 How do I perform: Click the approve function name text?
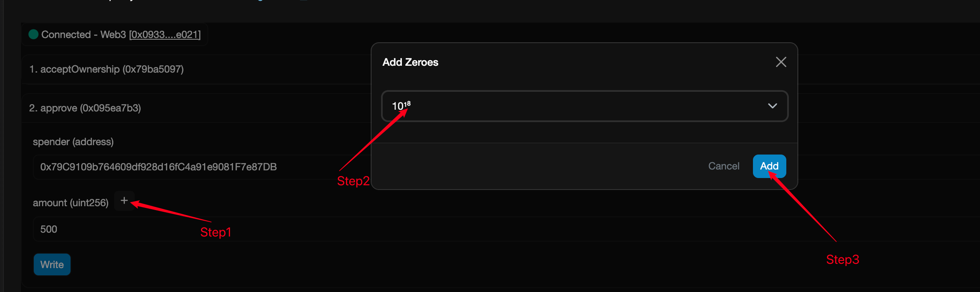tap(59, 108)
